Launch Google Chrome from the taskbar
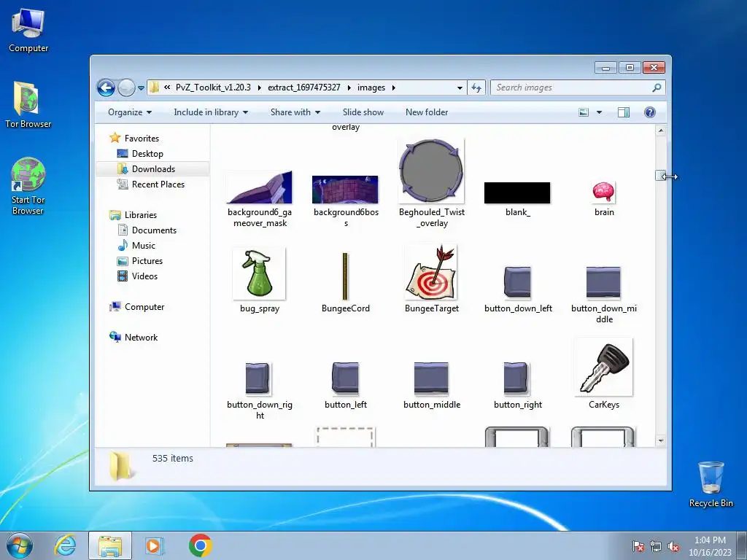 point(200,545)
